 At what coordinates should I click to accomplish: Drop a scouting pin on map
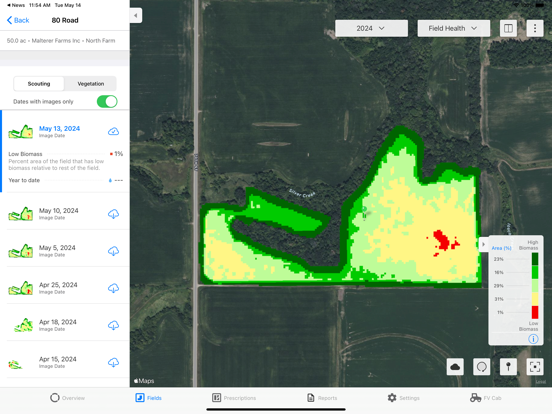(508, 367)
